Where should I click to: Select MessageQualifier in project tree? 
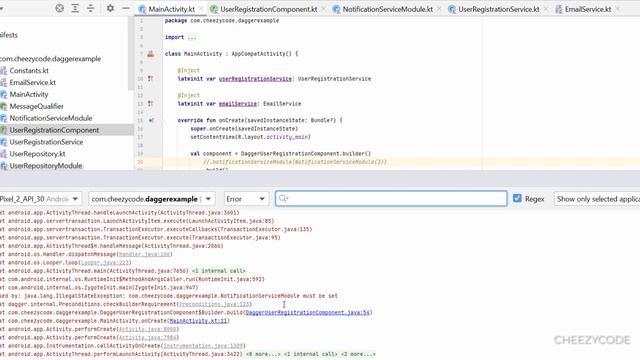pyautogui.click(x=36, y=106)
